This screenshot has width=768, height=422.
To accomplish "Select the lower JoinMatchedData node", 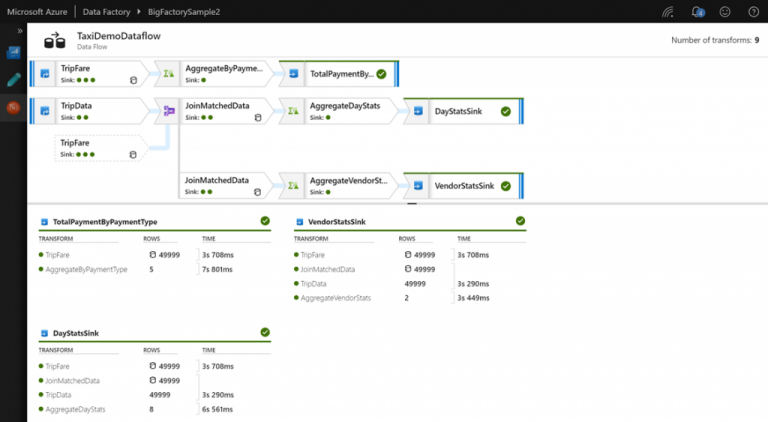I will pyautogui.click(x=226, y=186).
